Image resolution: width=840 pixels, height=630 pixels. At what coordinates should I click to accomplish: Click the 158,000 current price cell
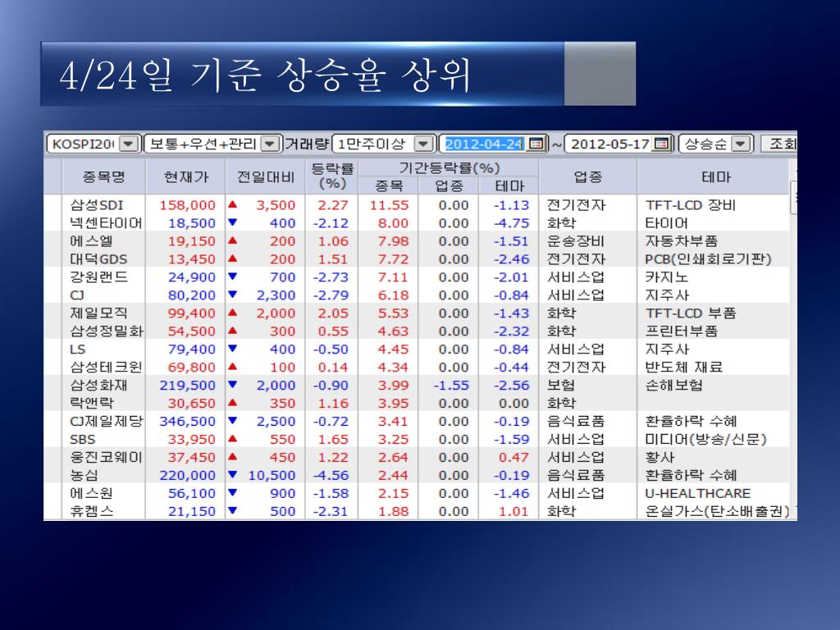(188, 205)
